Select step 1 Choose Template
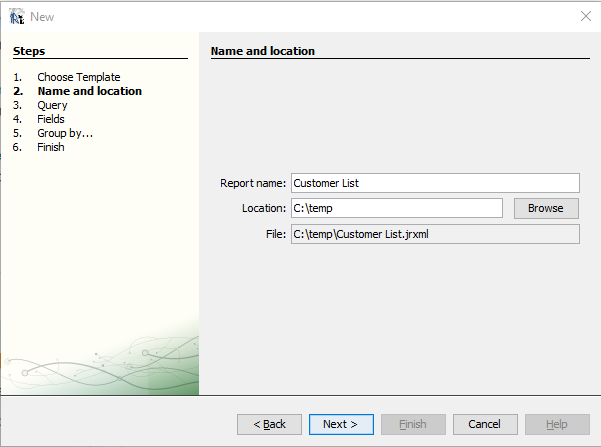This screenshot has height=447, width=601. pyautogui.click(x=79, y=77)
